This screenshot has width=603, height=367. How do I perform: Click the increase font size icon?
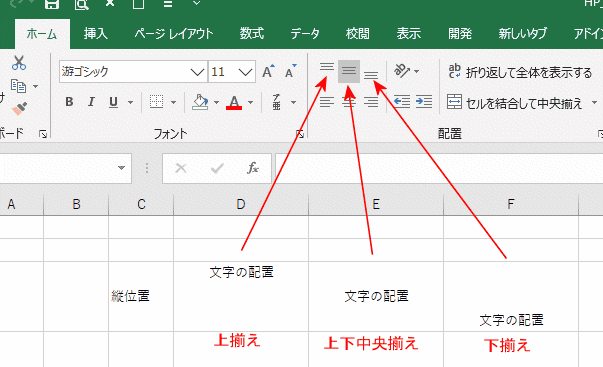(x=268, y=71)
